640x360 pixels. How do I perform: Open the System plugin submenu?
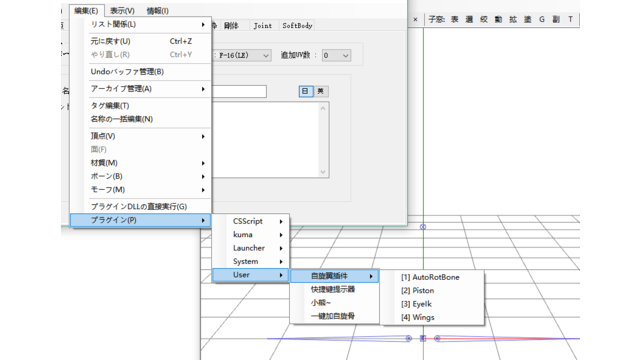click(251, 262)
